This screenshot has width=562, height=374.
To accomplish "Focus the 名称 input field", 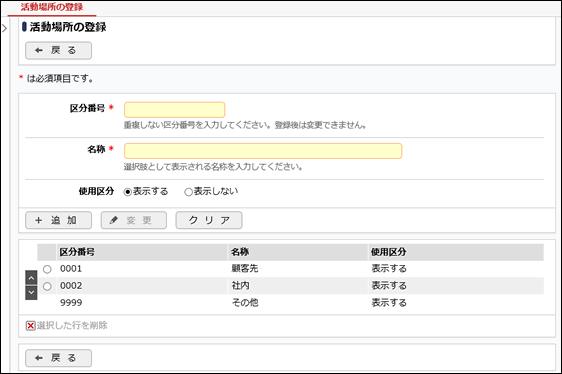I will [263, 151].
